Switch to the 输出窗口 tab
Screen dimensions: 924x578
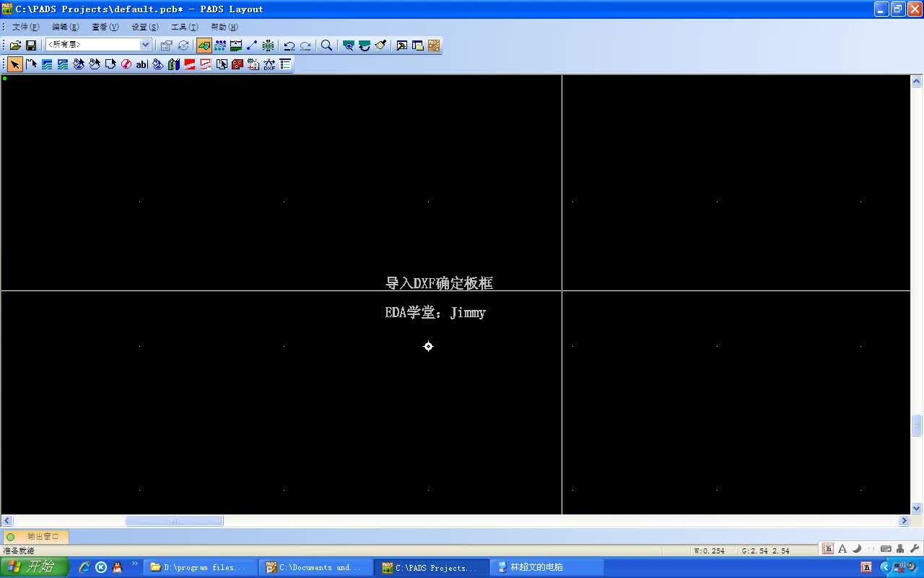point(36,537)
